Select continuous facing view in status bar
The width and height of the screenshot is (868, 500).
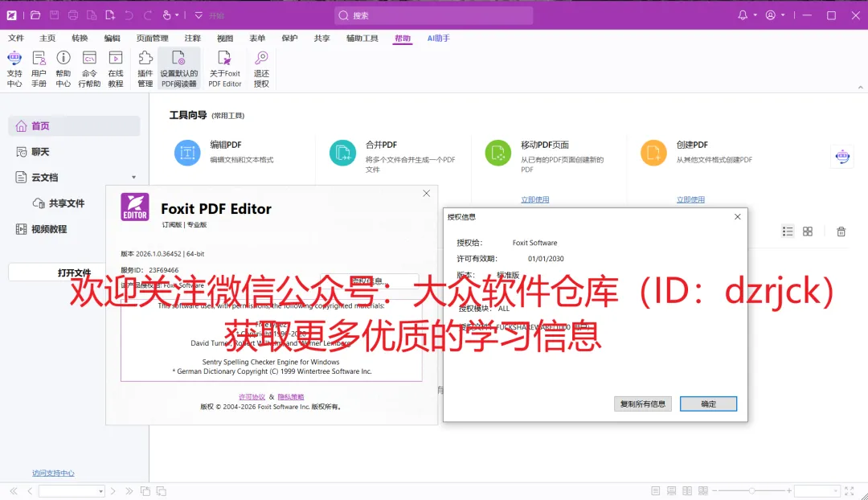(703, 491)
